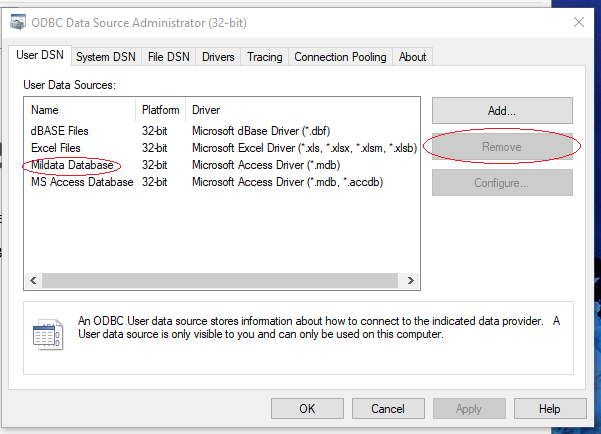Switch to the Tracing tab
Screen dimensions: 601x434
point(264,57)
